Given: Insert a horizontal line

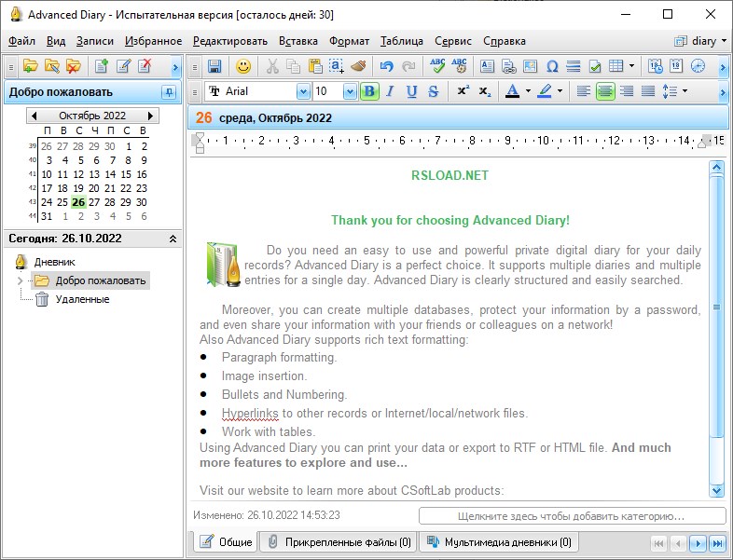Looking at the screenshot, I should (x=574, y=66).
